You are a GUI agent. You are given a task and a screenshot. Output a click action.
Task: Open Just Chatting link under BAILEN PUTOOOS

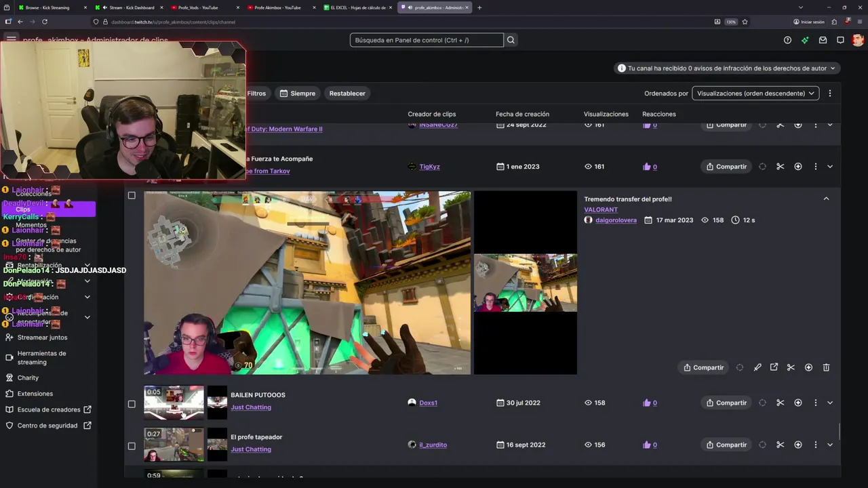[x=251, y=407]
